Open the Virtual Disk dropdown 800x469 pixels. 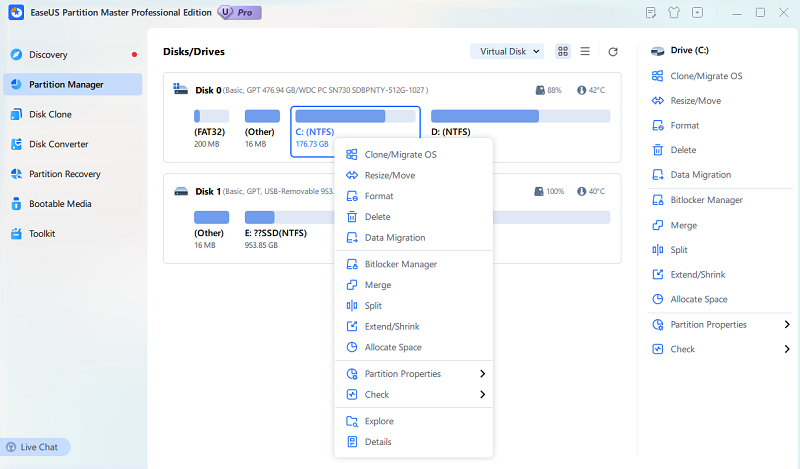point(507,51)
